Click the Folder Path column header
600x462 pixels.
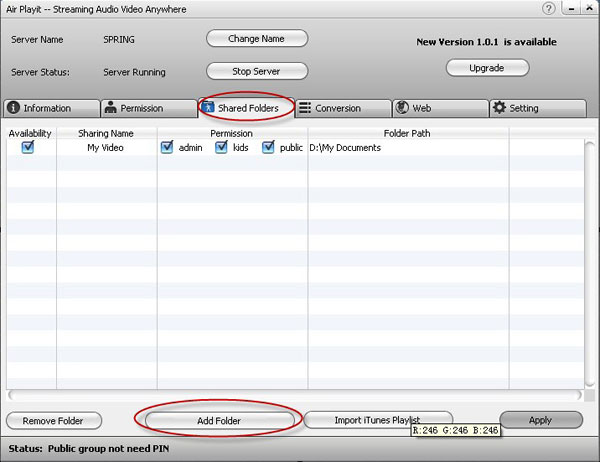407,133
